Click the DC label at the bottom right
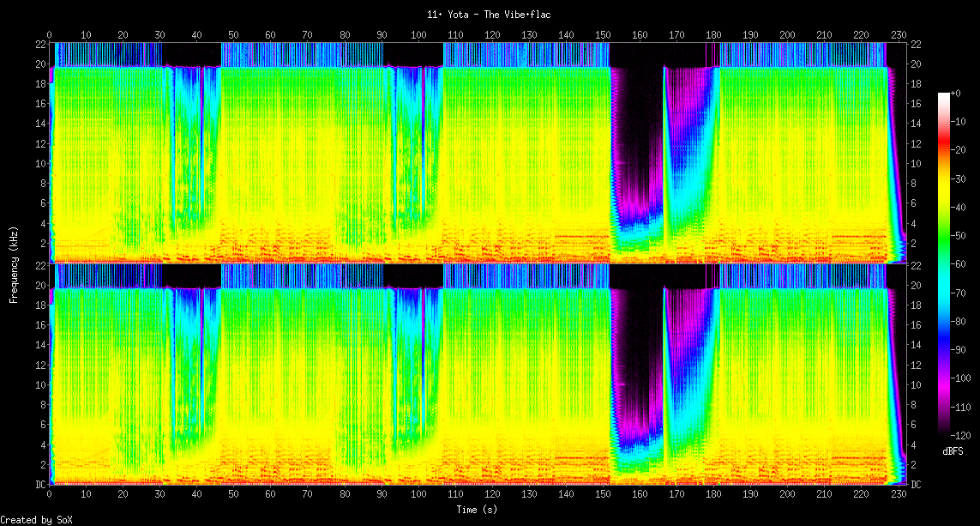This screenshot has height=526, width=980. [916, 485]
